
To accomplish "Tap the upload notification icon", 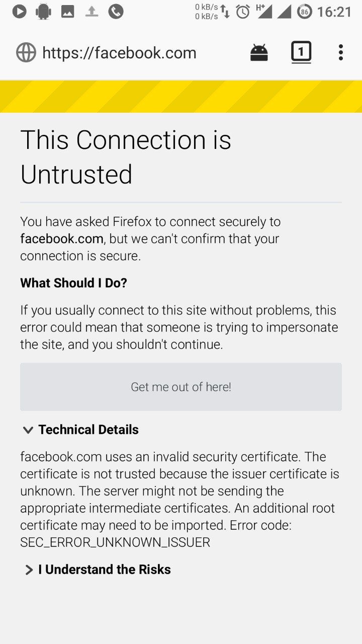I will [92, 11].
